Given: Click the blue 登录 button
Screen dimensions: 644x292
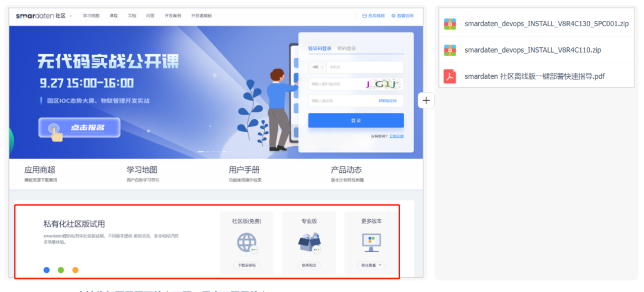Looking at the screenshot, I should point(355,120).
